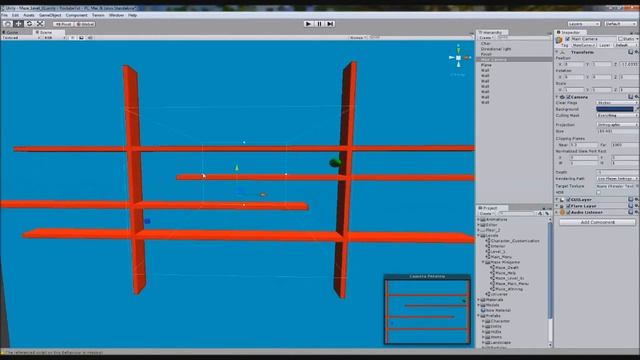Select the Move transform tool
The height and width of the screenshot is (360, 640).
pos(18,24)
